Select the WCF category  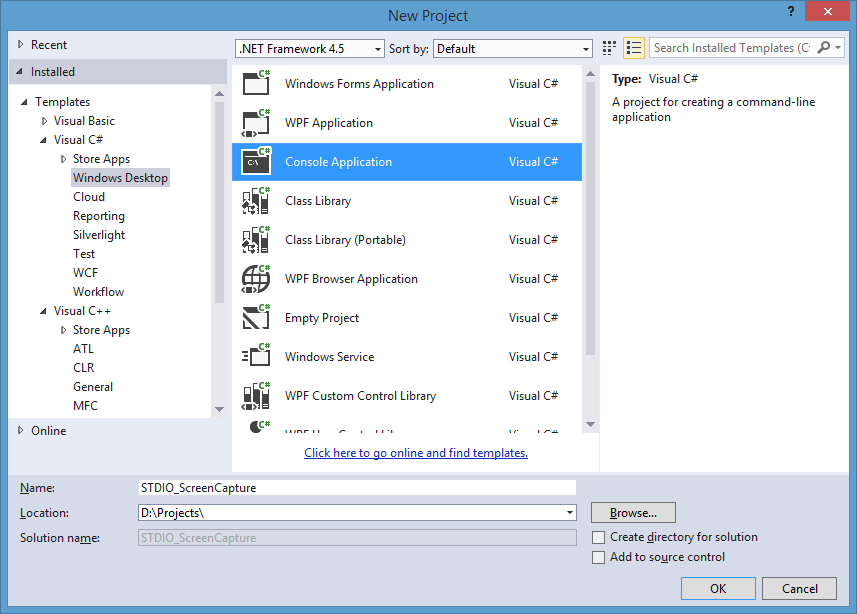coord(86,273)
